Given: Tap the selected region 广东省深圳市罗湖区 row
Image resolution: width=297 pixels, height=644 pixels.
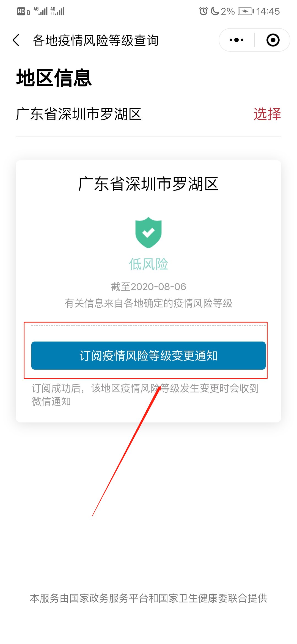Looking at the screenshot, I should (148, 114).
